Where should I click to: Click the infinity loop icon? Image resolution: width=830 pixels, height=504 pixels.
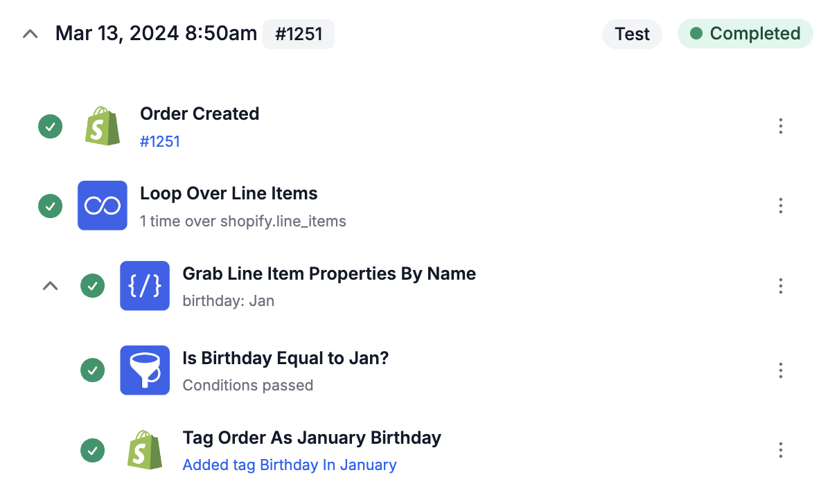tap(102, 206)
